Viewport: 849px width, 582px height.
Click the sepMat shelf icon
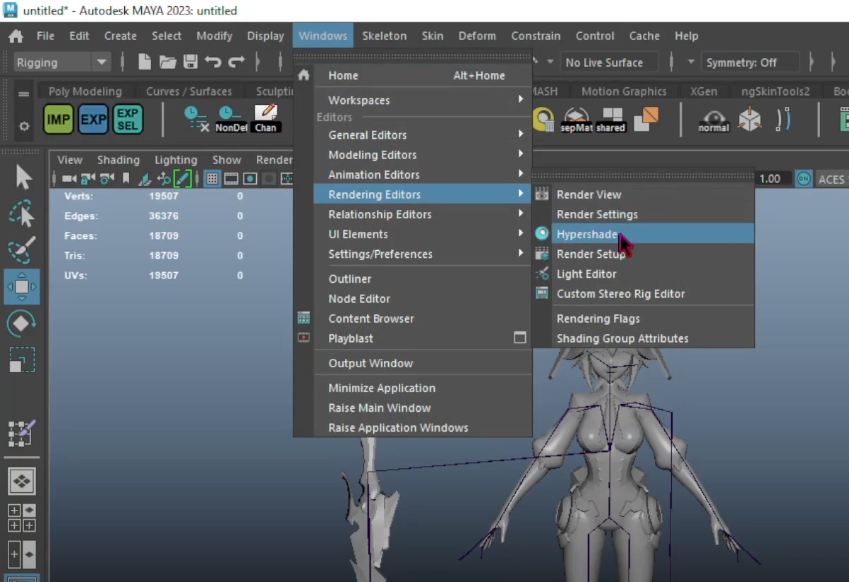(576, 119)
